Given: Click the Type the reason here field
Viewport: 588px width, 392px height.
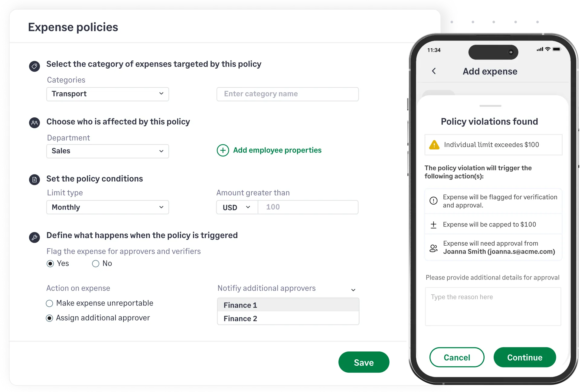Looking at the screenshot, I should tap(493, 306).
